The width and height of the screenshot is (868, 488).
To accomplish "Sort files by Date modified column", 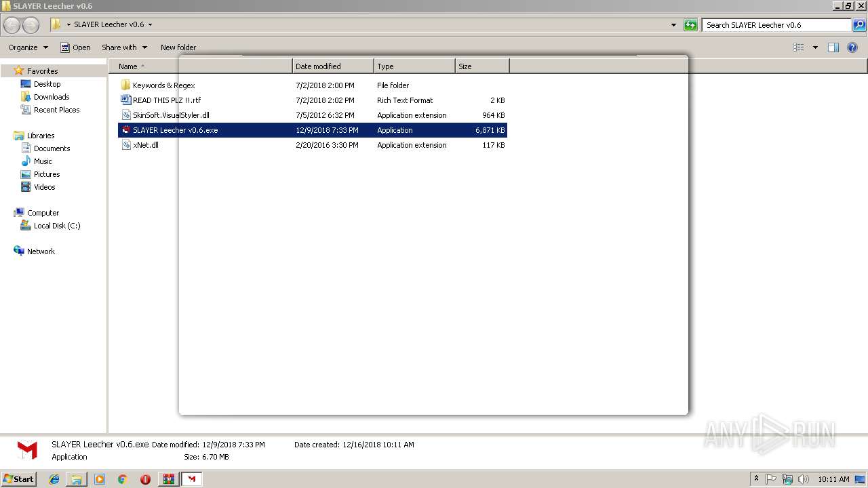I will tap(333, 66).
